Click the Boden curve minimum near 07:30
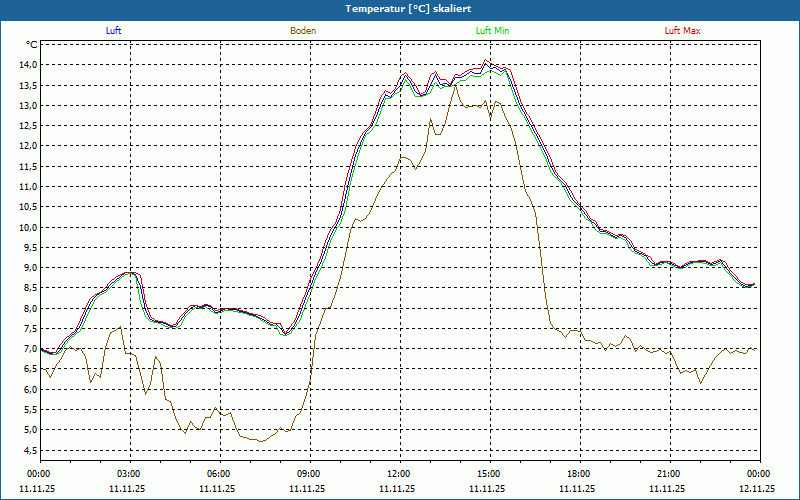Screen dimensions: 800x500 pyautogui.click(x=261, y=441)
